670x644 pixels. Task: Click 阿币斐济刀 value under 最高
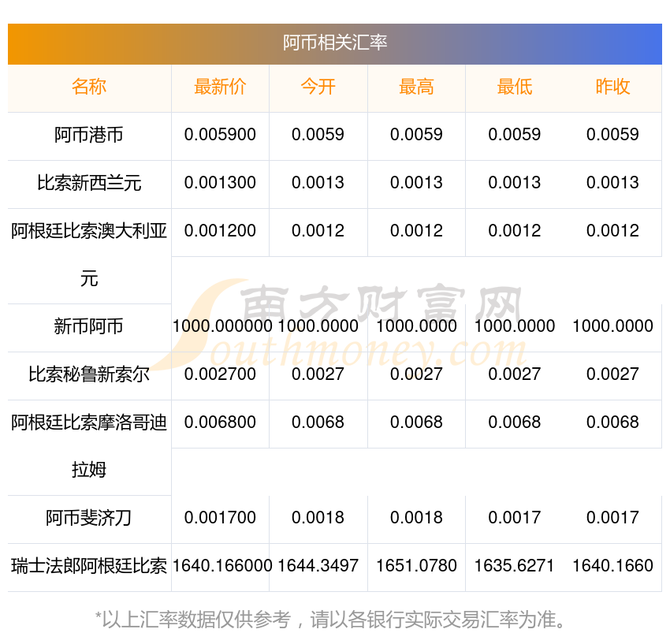(416, 518)
